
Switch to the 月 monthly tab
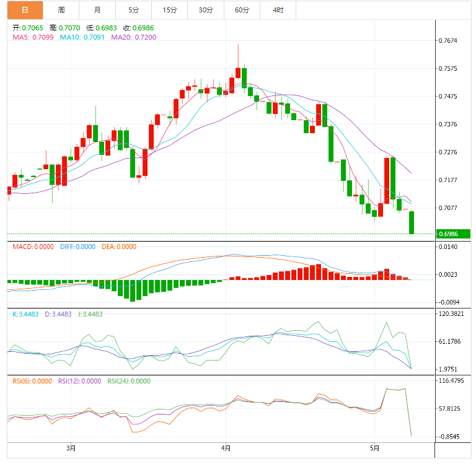click(97, 10)
